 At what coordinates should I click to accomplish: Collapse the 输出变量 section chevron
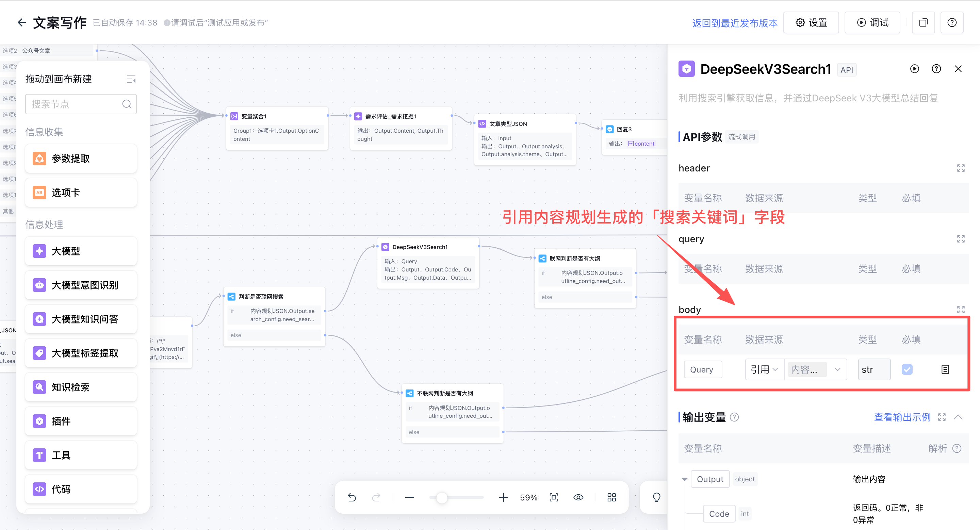[x=958, y=417]
